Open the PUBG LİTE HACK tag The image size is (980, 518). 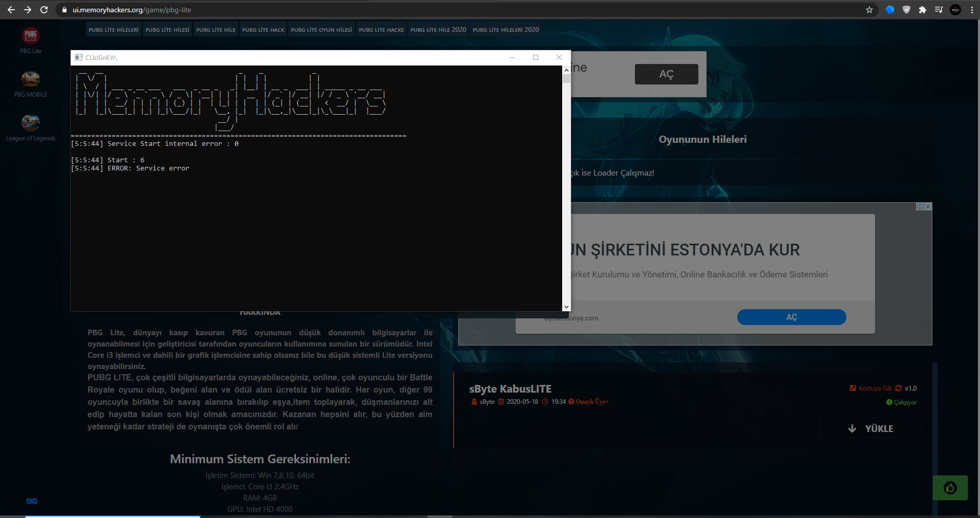(x=263, y=30)
